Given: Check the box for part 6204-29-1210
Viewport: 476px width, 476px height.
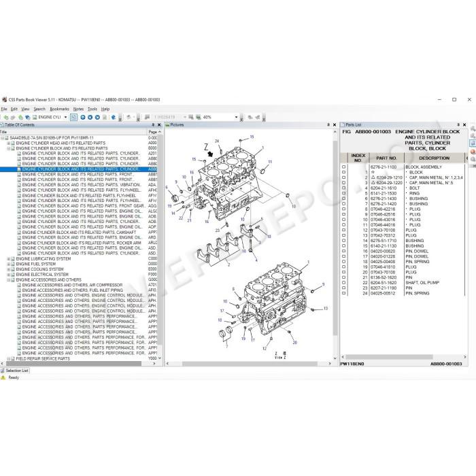Looking at the screenshot, I should [x=343, y=177].
